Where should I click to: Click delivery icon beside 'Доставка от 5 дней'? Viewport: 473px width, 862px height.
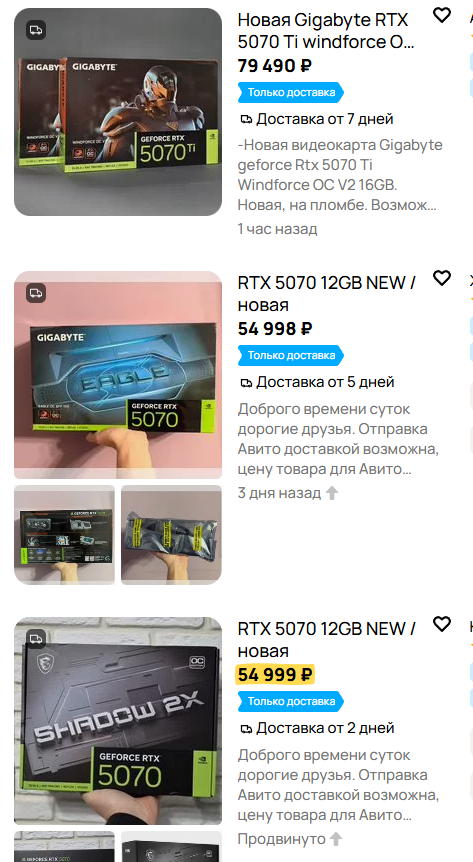pos(246,382)
